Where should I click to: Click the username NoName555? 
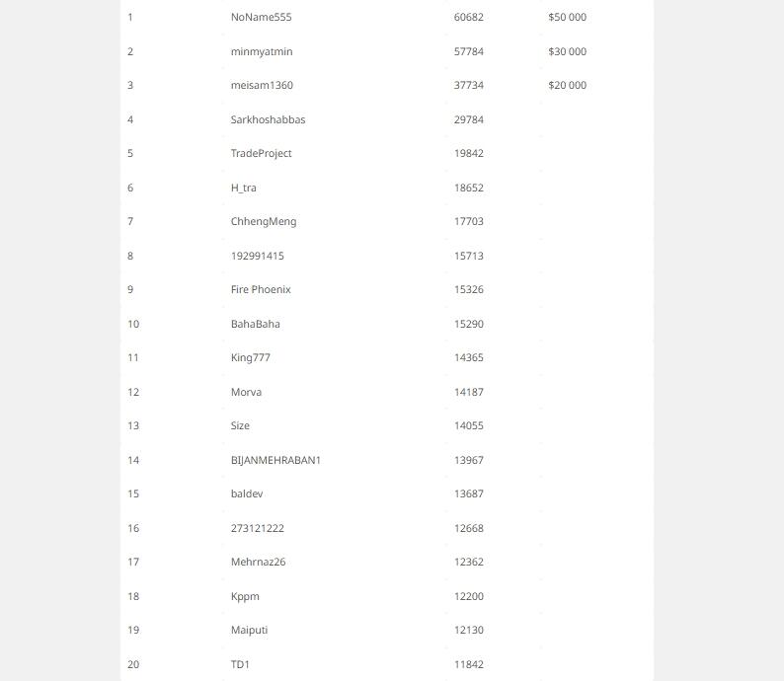coord(261,18)
